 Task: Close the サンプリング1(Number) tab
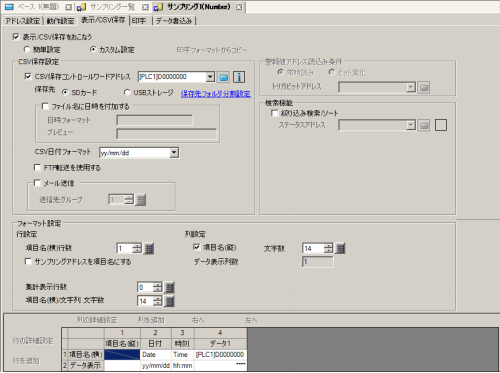click(x=239, y=7)
